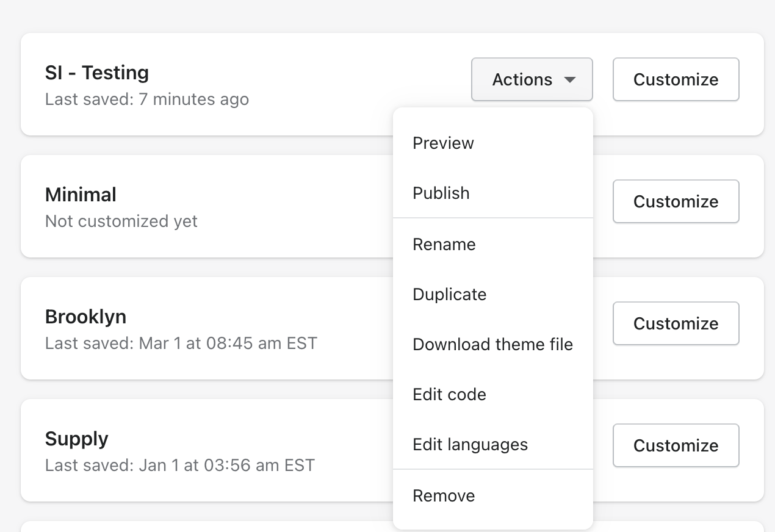The image size is (775, 532).
Task: Choose Publish in the Actions menu
Action: (441, 193)
